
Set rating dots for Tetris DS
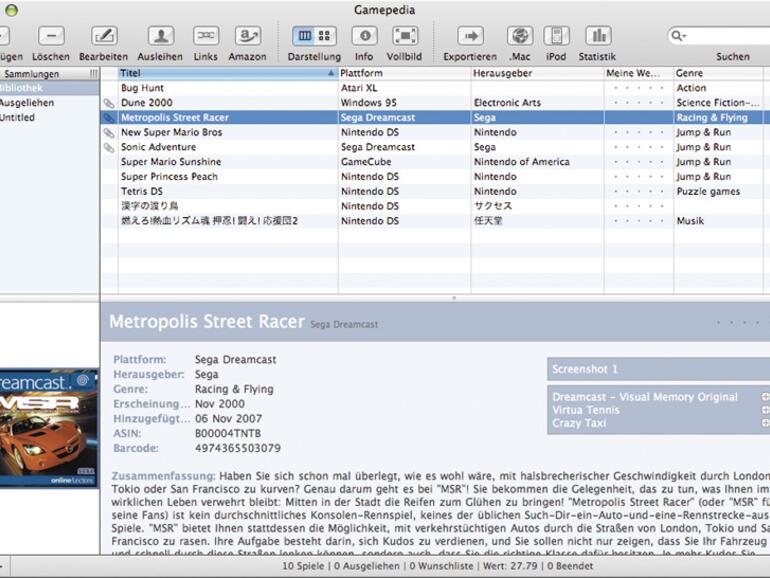(638, 191)
